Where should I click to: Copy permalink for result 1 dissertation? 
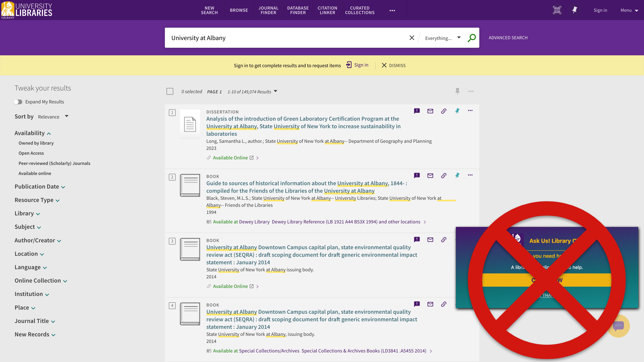[443, 111]
